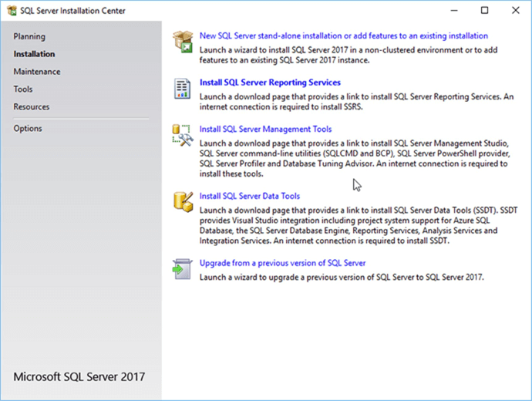
Task: Minimize the Installation Center window
Action: tap(454, 11)
